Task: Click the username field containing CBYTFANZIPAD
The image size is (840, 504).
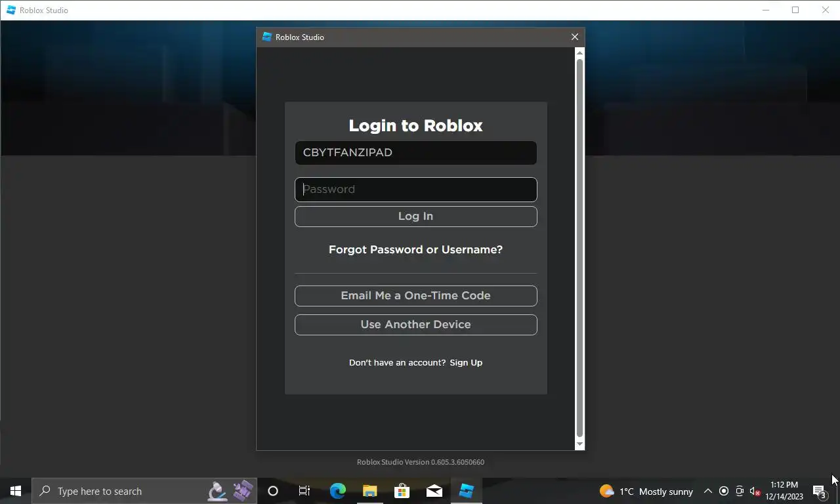Action: (x=415, y=153)
